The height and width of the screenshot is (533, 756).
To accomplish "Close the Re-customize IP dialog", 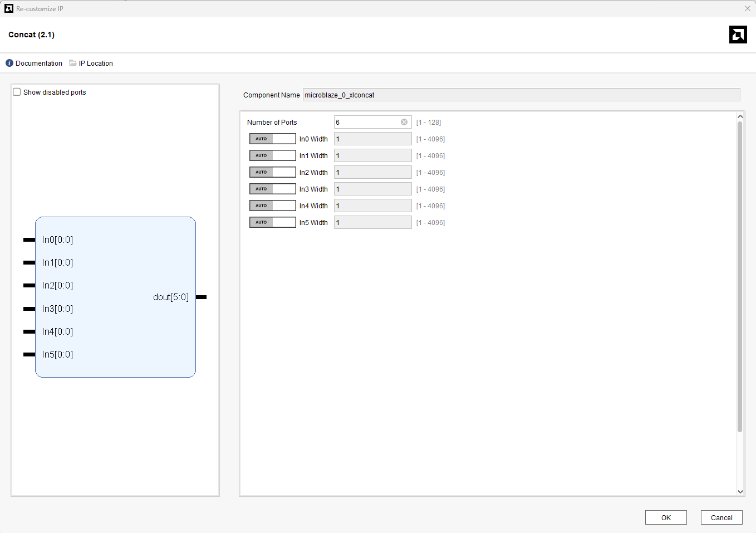I will [x=747, y=8].
